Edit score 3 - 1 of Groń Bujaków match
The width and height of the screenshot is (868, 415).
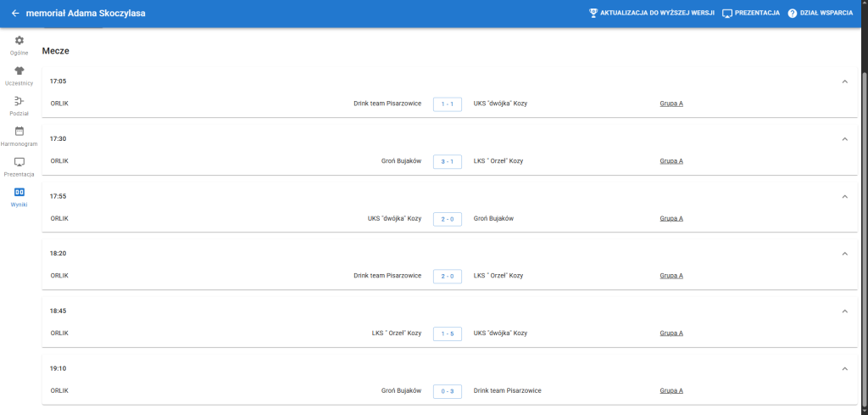pos(448,161)
